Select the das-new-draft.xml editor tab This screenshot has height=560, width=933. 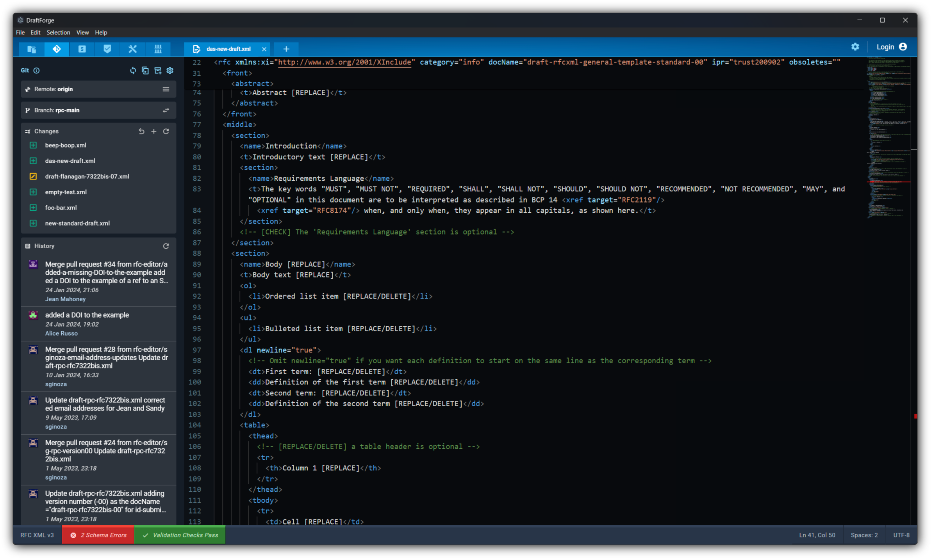point(228,49)
